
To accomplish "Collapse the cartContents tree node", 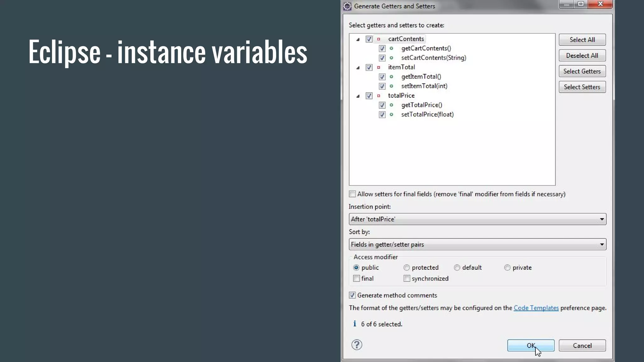I will (x=358, y=39).
